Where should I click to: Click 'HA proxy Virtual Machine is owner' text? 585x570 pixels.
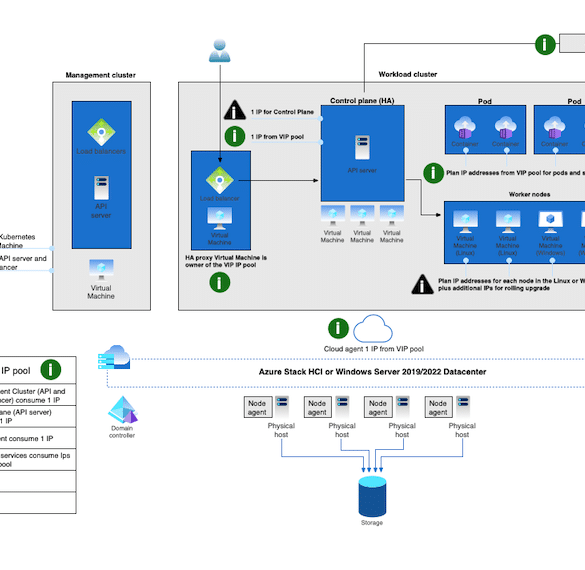tap(226, 261)
